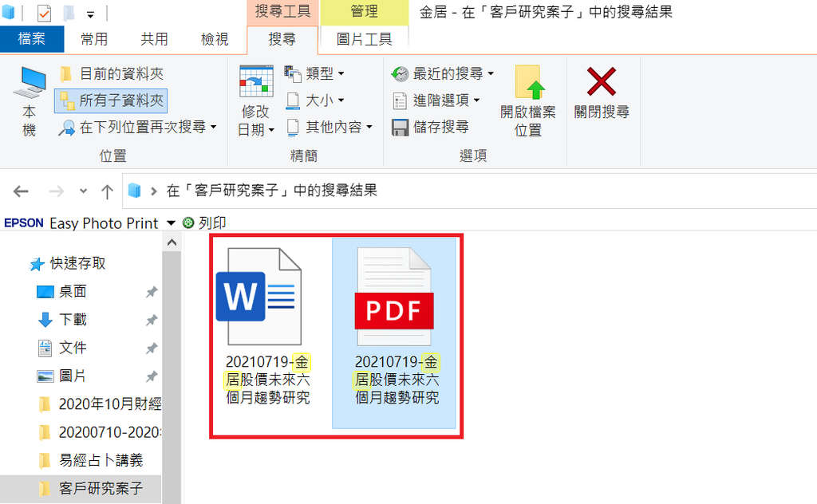Click red X 關閉搜尋 close search
Screen dimensions: 817x504
tap(602, 94)
